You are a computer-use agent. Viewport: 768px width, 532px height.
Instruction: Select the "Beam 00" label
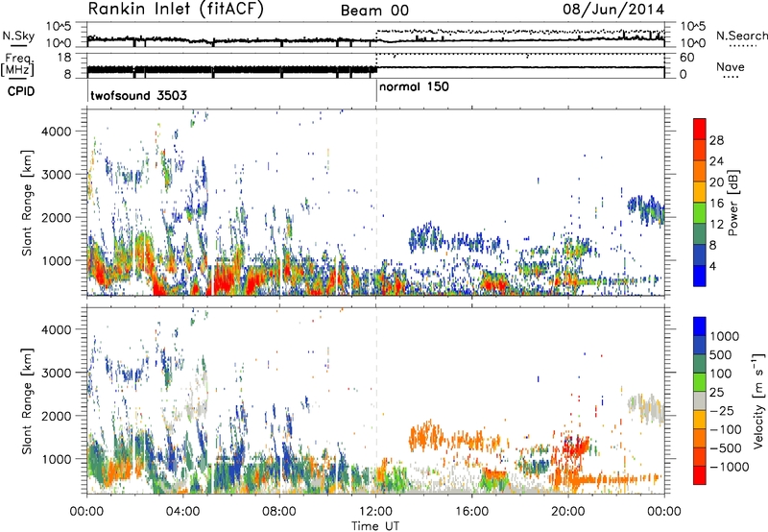(x=374, y=11)
